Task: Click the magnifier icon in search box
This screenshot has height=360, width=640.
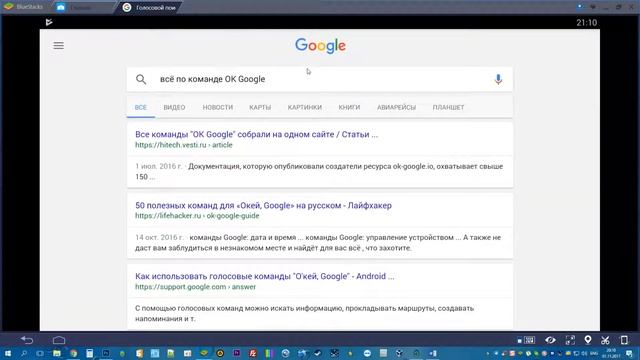Action: pos(141,79)
